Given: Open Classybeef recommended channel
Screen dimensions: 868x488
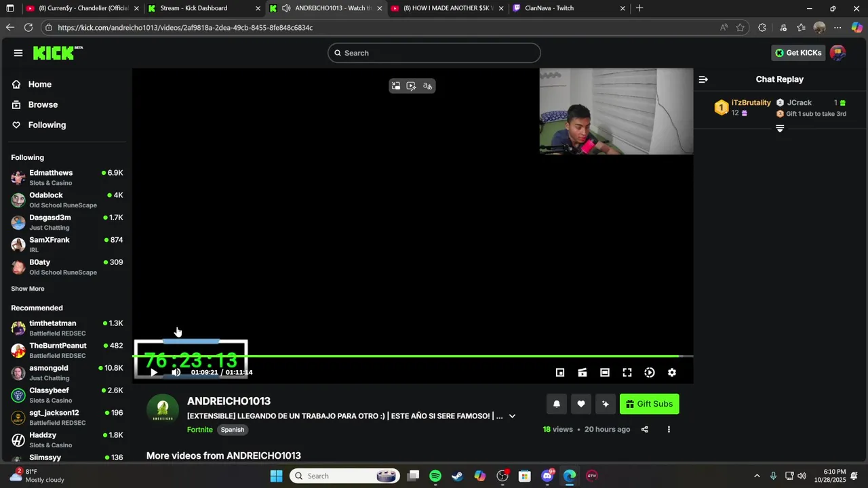Looking at the screenshot, I should 67,395.
